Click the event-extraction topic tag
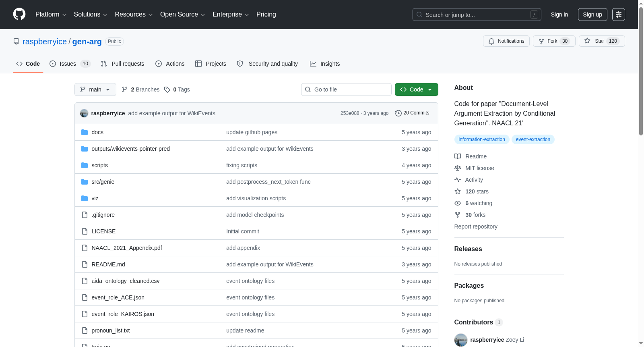Image resolution: width=644 pixels, height=347 pixels. click(x=533, y=139)
